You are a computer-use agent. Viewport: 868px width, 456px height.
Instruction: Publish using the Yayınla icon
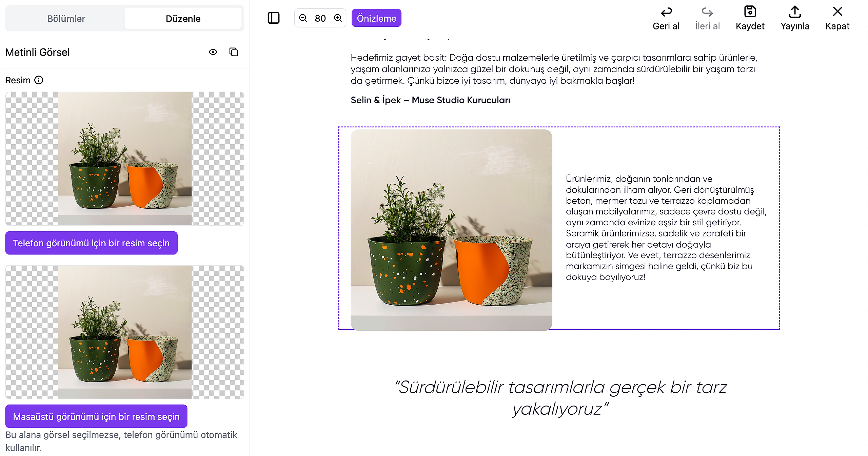[x=794, y=12]
